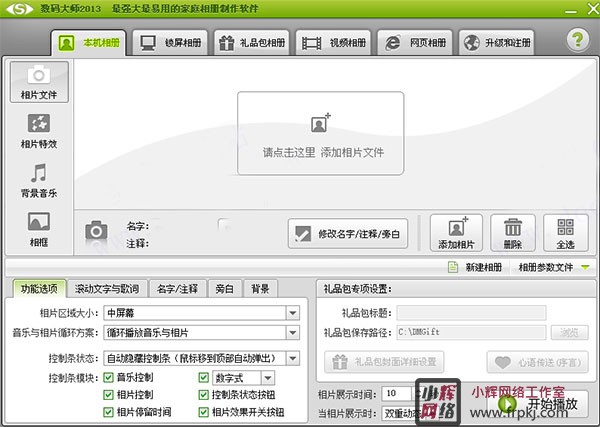Click the camera icon beside 名字
The height and width of the screenshot is (427, 600).
pos(96,230)
